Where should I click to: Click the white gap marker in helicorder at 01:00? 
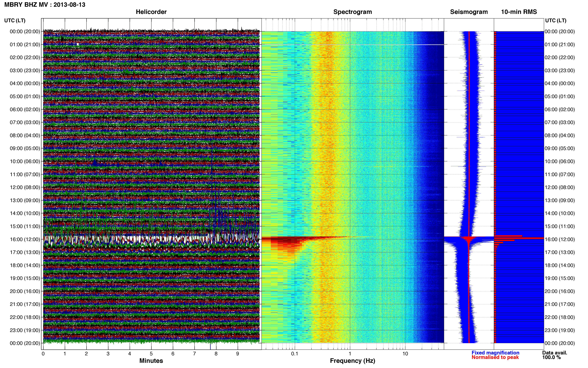78,44
